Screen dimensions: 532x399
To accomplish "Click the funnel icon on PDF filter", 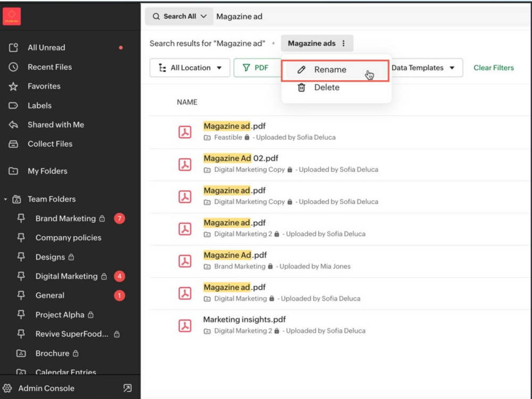I will (246, 68).
